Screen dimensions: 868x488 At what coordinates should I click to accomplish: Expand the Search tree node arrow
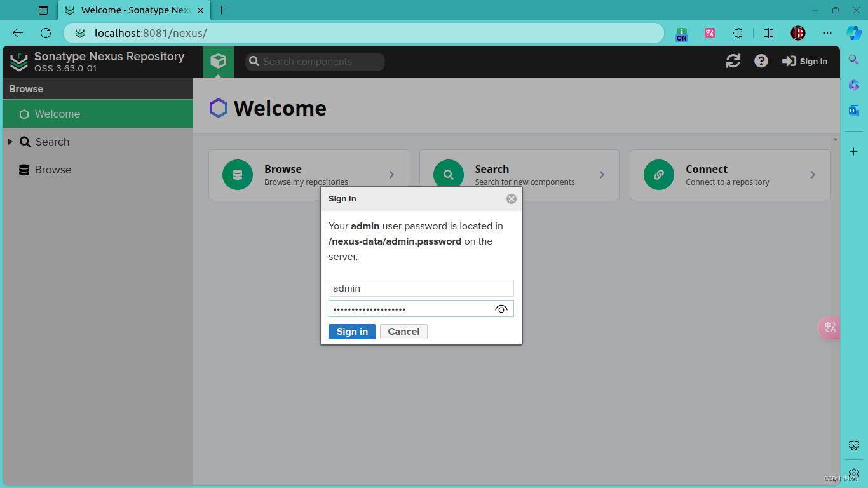coord(10,142)
